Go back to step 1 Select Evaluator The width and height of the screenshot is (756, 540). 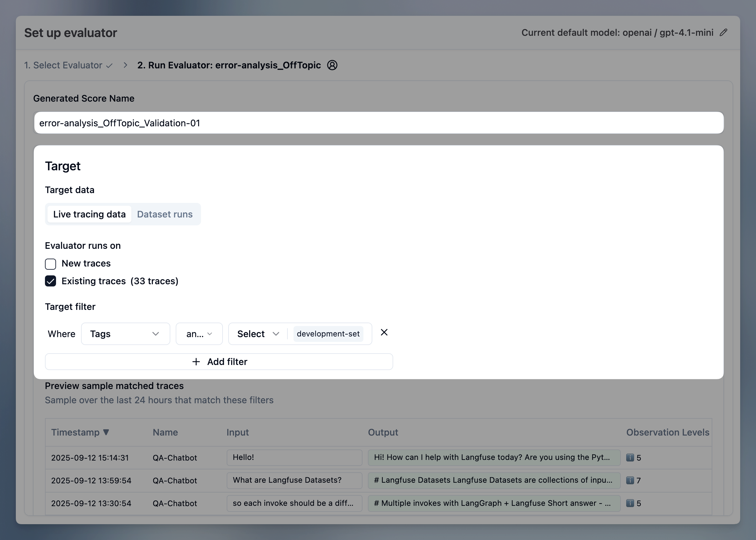(63, 65)
